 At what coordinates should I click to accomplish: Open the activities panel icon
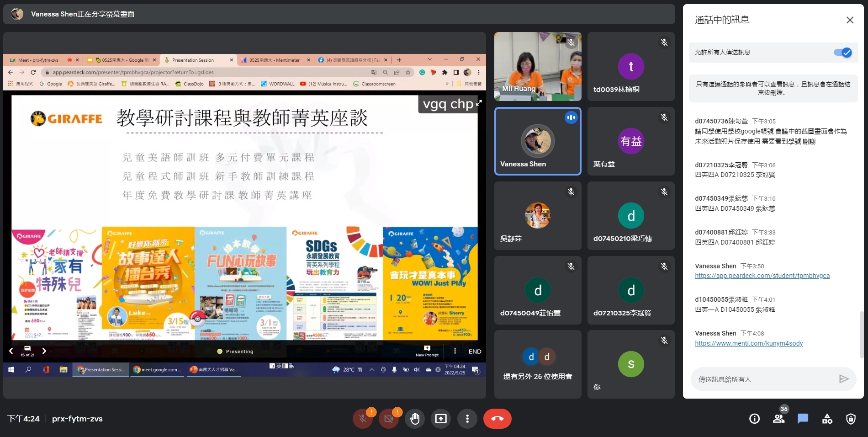coord(827,419)
